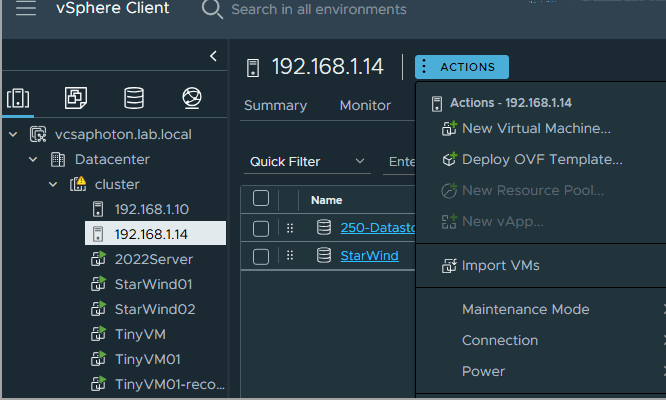
Task: Click the vCenter server icon
Action: 38,135
